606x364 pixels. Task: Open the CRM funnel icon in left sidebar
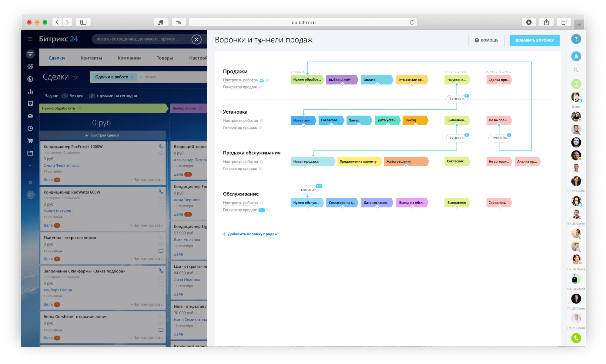[x=30, y=54]
